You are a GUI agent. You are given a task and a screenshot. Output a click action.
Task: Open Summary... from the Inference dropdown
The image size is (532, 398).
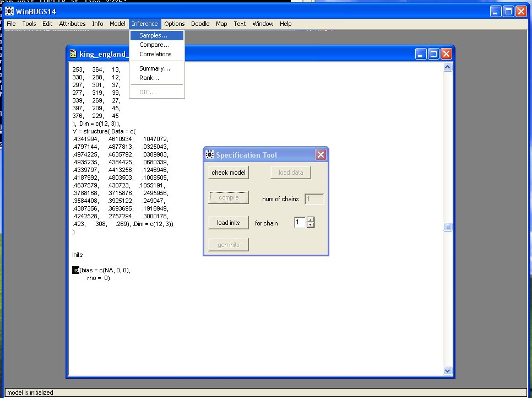(154, 68)
